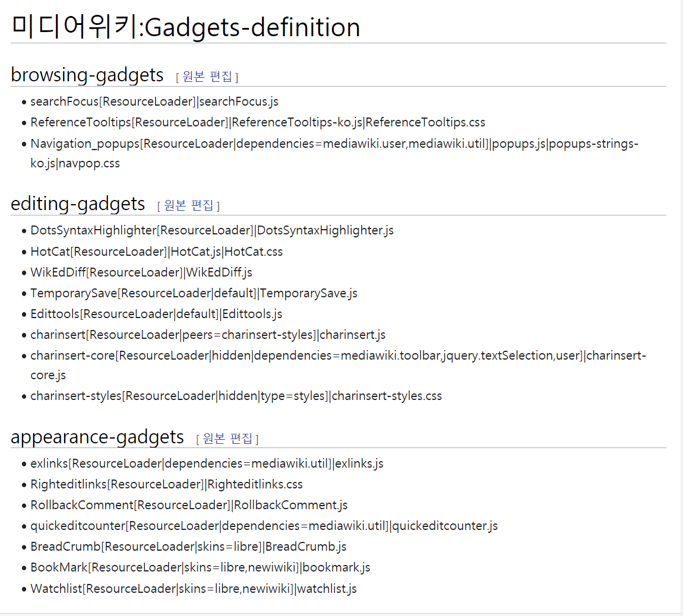Select the exlinks gadget entry

point(206,463)
